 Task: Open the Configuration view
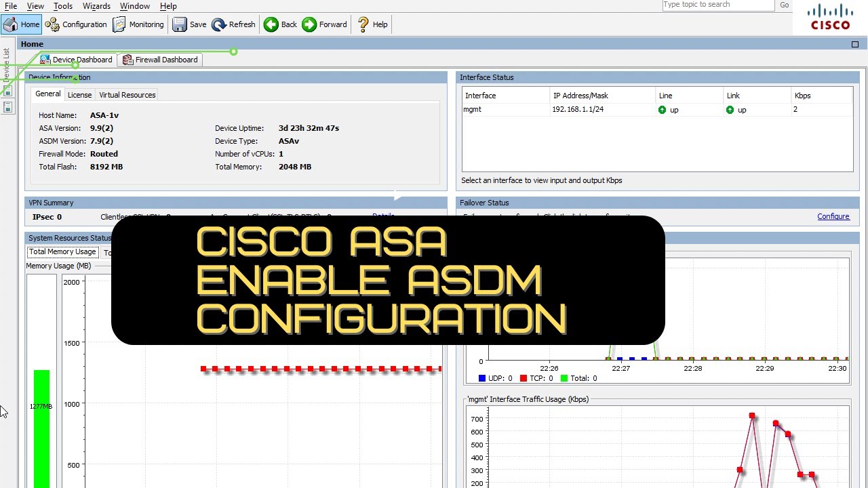coord(76,24)
